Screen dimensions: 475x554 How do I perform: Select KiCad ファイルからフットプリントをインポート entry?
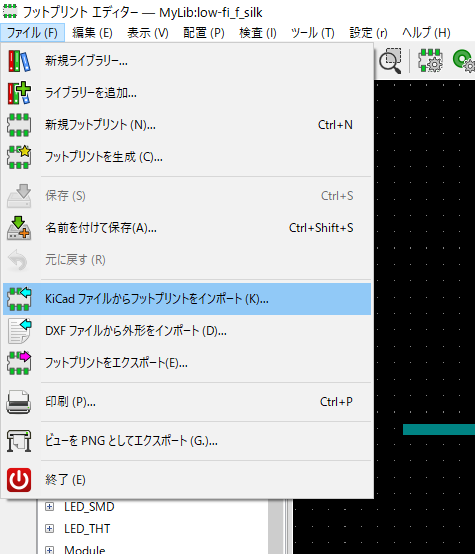tap(187, 299)
